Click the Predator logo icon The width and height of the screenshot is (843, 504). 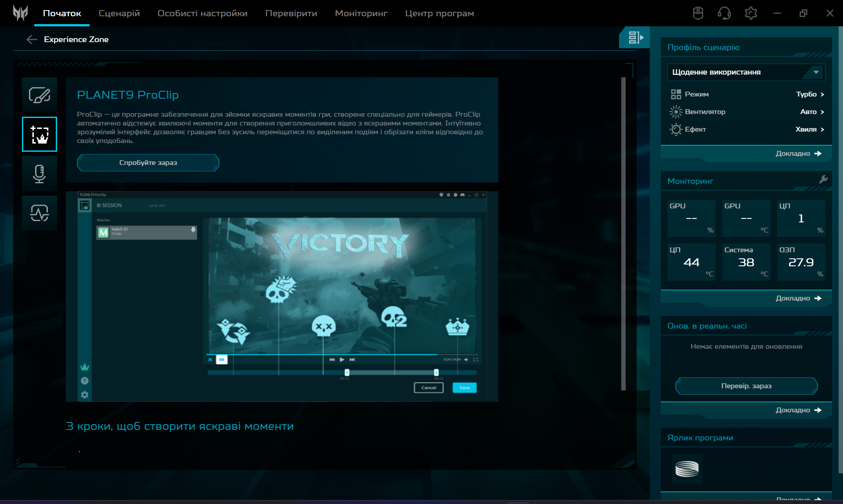[x=20, y=13]
